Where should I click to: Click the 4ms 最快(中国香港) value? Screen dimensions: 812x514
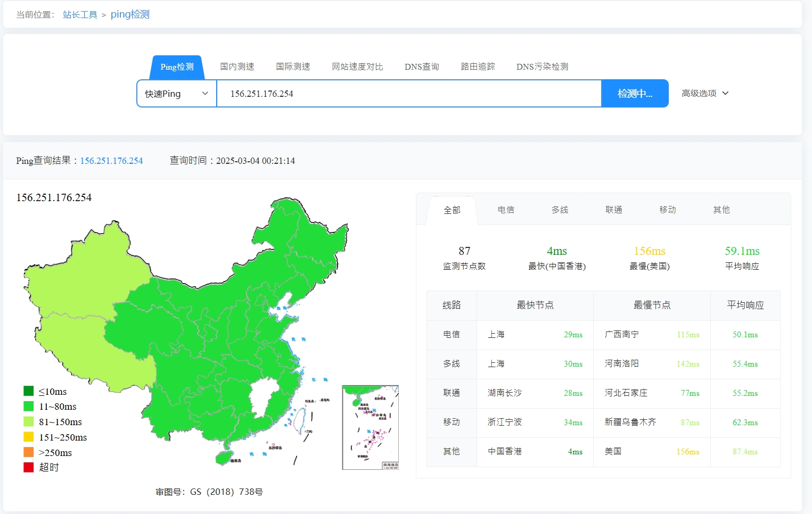[x=557, y=251]
